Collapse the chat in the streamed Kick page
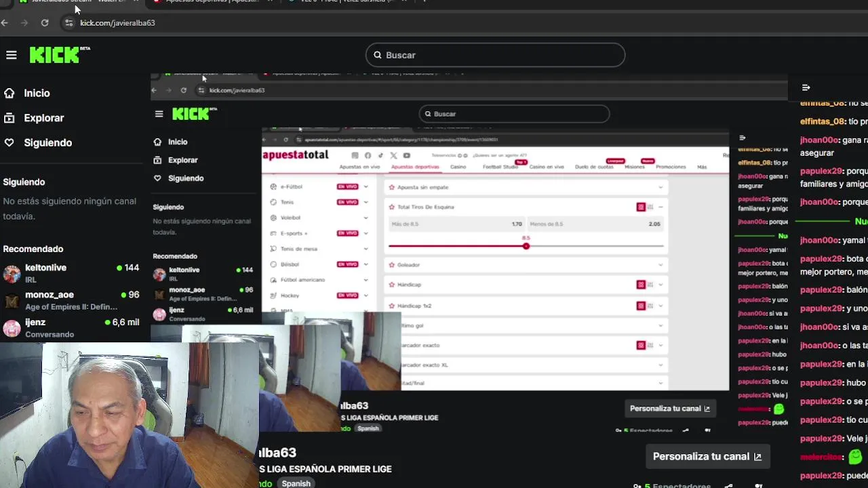Viewport: 868px width, 488px height. (742, 138)
